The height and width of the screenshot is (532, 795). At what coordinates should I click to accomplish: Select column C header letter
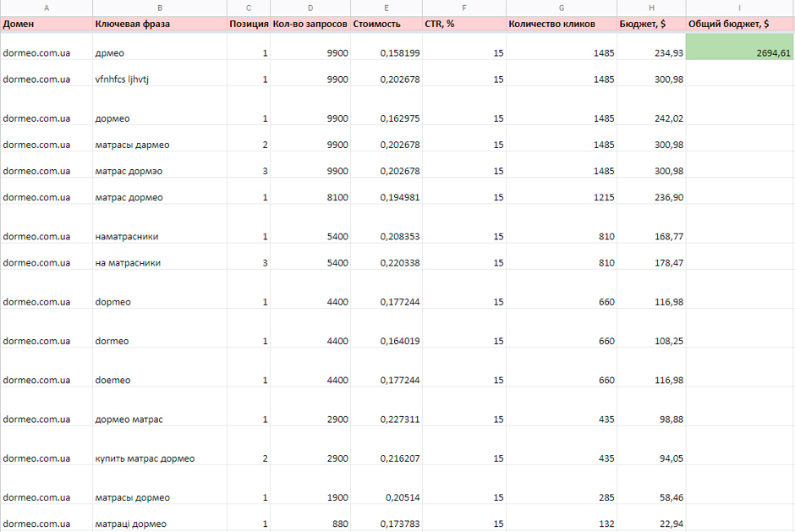pyautogui.click(x=249, y=8)
